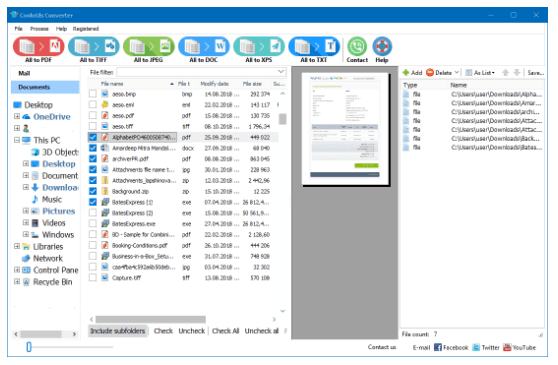
Task: Click the All to JPEG conversion icon
Action: (149, 47)
